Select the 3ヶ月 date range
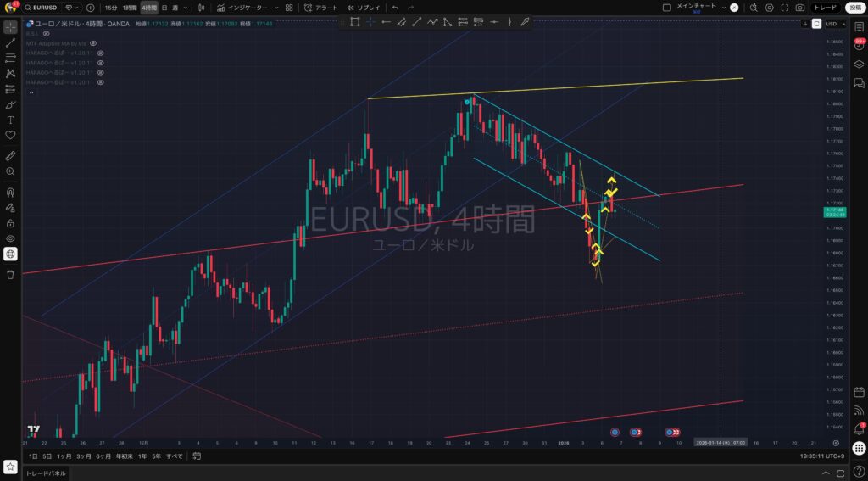The image size is (868, 481). coord(84,456)
